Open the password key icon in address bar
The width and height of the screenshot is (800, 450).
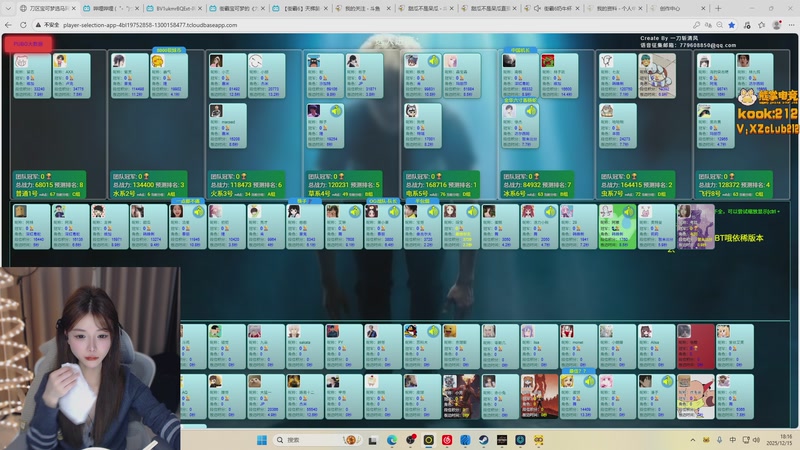point(696,24)
